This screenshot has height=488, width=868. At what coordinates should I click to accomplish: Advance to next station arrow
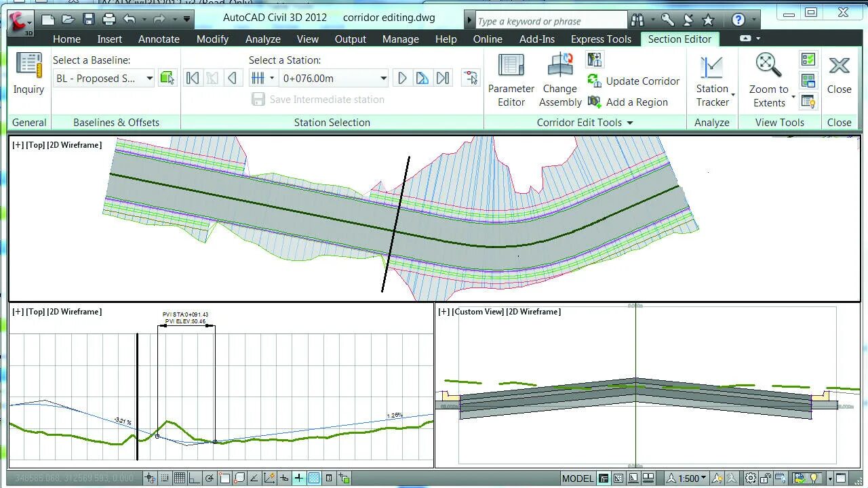coord(402,78)
